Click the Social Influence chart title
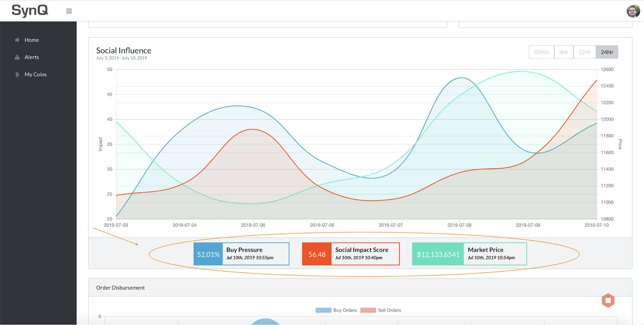This screenshot has height=325, width=644. click(x=124, y=51)
